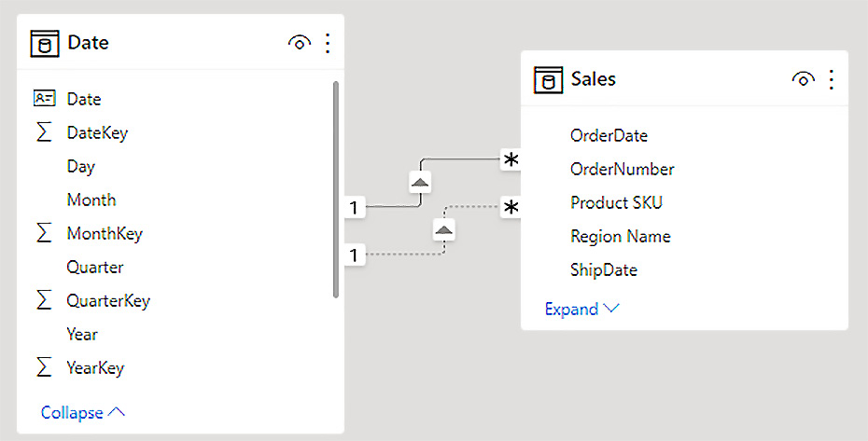This screenshot has width=868, height=441.
Task: Select the ShipDate field in Sales
Action: [603, 269]
